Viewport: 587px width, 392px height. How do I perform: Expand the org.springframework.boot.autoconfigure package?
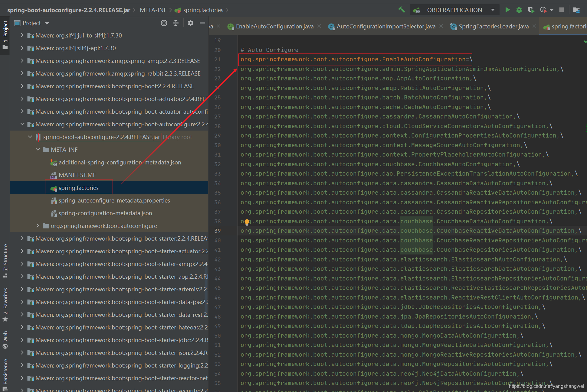pos(38,226)
